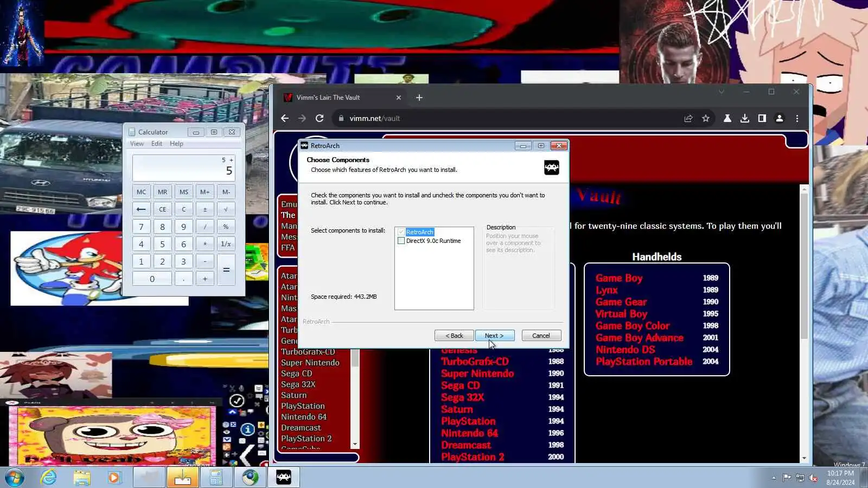Open Windows Explorer from taskbar
The height and width of the screenshot is (488, 868).
81,477
